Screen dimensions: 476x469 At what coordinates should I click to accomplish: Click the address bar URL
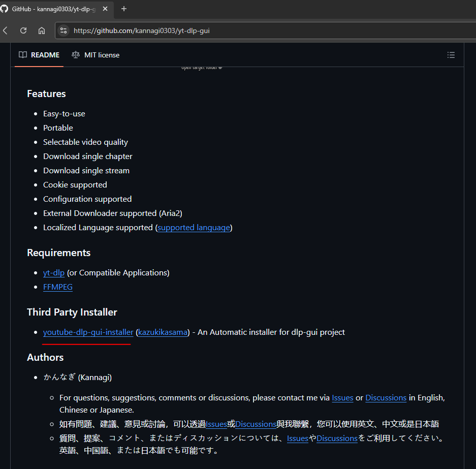tap(141, 30)
